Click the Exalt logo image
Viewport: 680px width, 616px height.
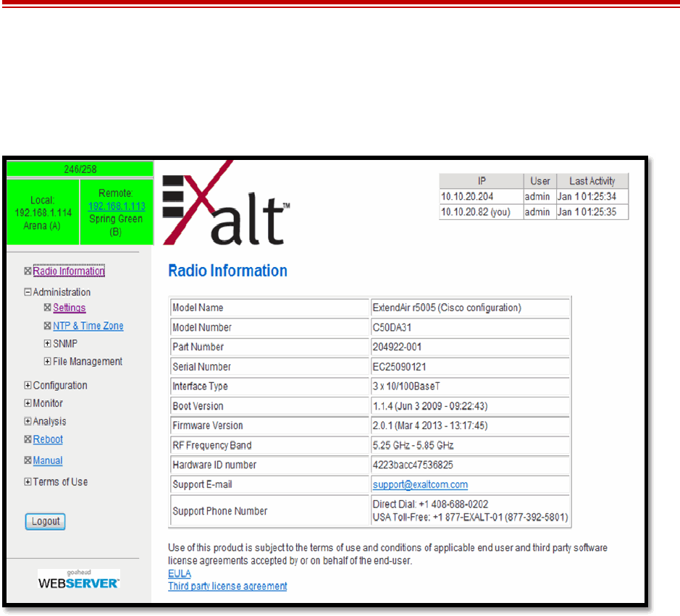click(225, 203)
